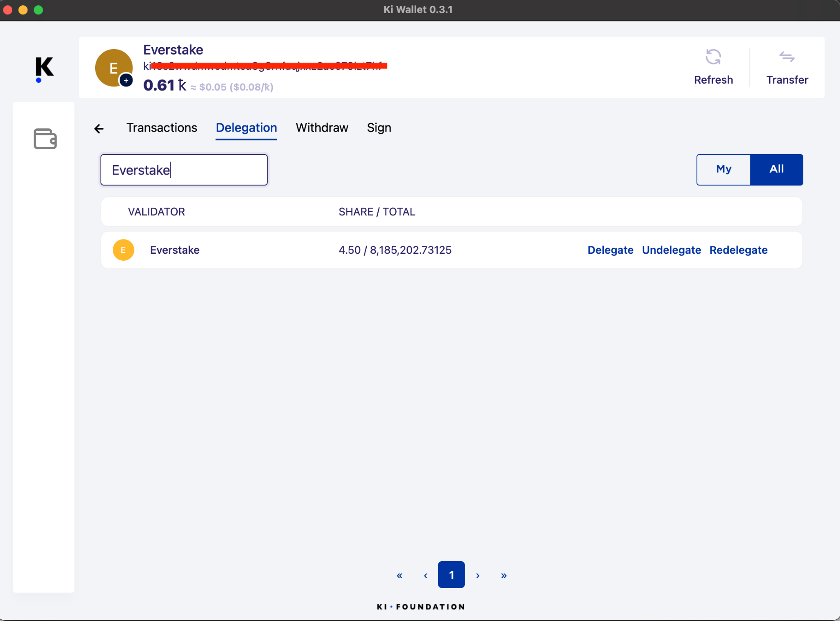840x621 pixels.
Task: Switch filter to All validators
Action: click(x=776, y=170)
